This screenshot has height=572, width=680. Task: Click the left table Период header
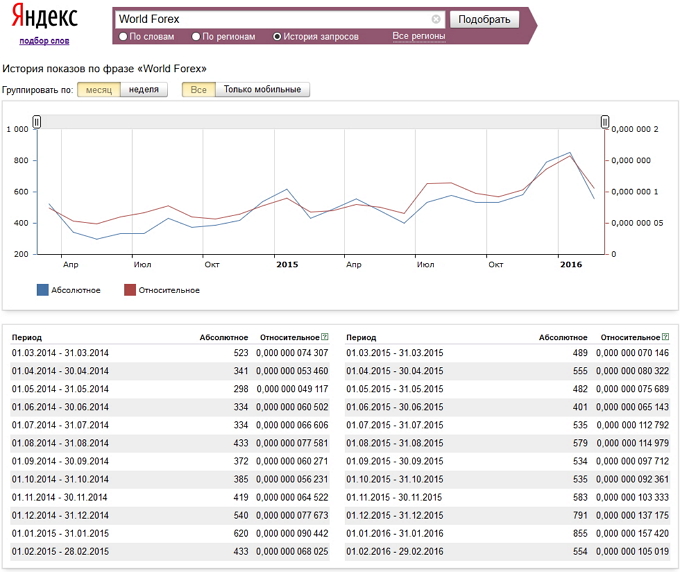27,337
